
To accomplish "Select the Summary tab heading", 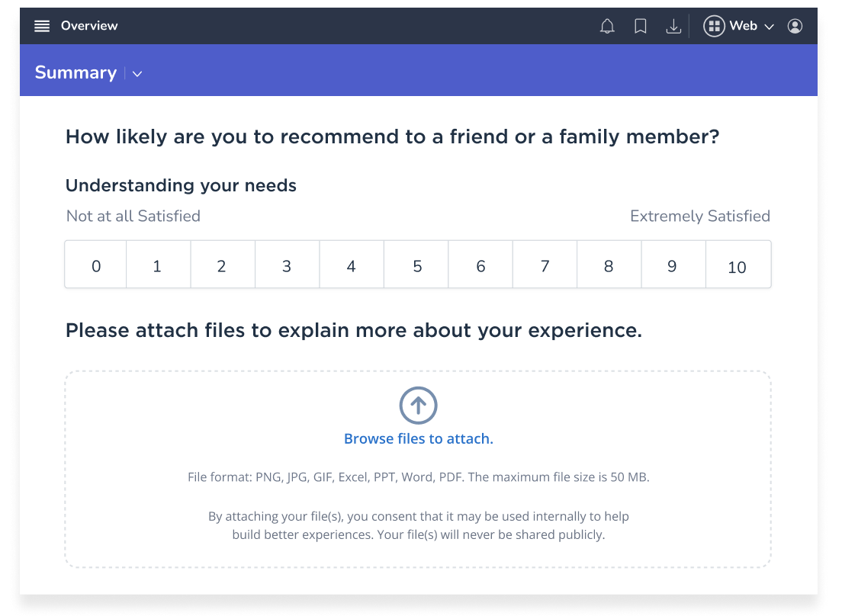I will click(76, 72).
